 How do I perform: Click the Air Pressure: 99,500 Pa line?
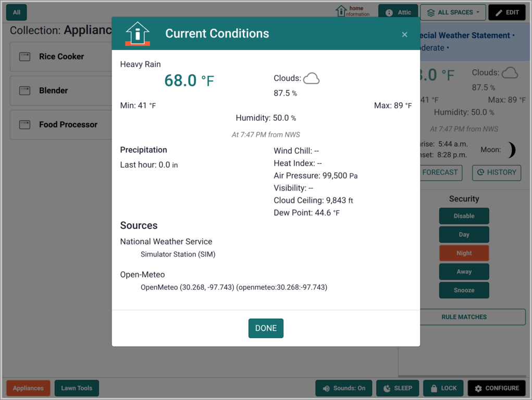(316, 176)
